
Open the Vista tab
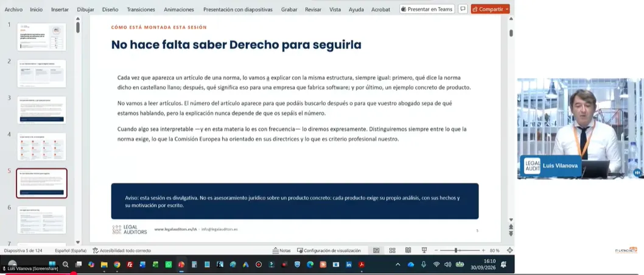[335, 10]
